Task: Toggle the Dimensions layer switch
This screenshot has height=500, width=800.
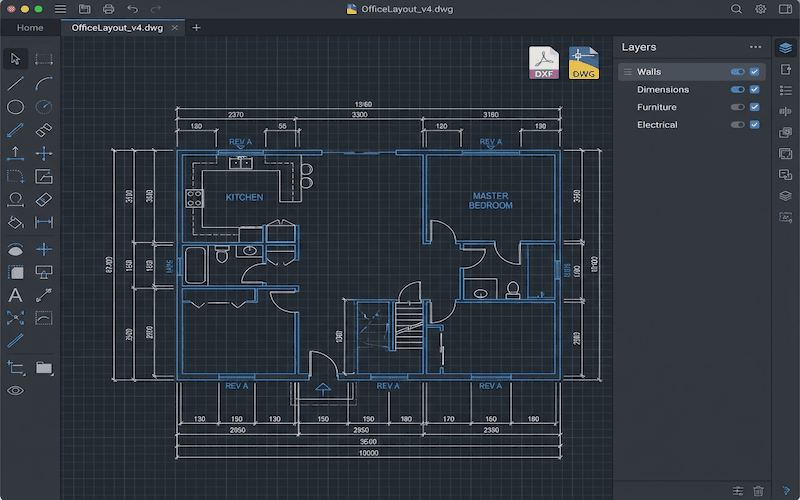Action: [737, 89]
